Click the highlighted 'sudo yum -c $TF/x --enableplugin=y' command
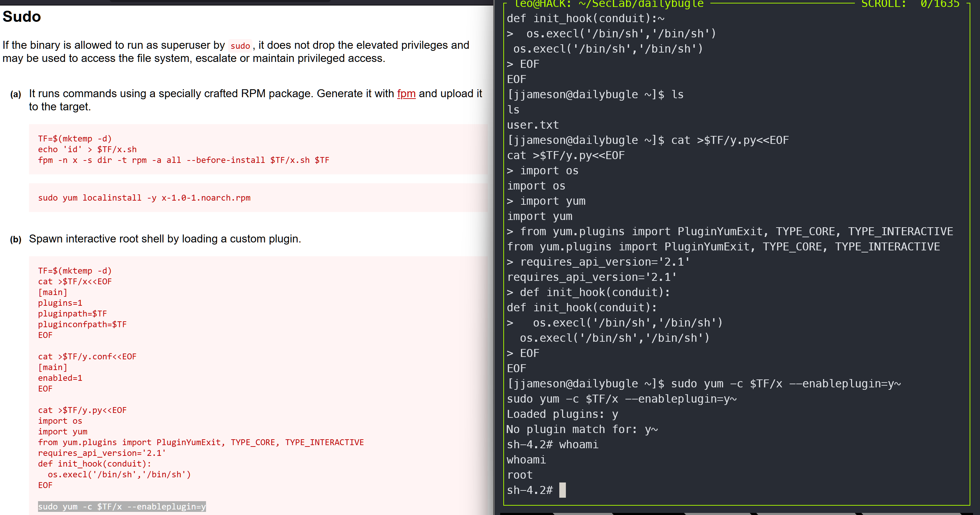Image resolution: width=980 pixels, height=515 pixels. click(x=122, y=507)
